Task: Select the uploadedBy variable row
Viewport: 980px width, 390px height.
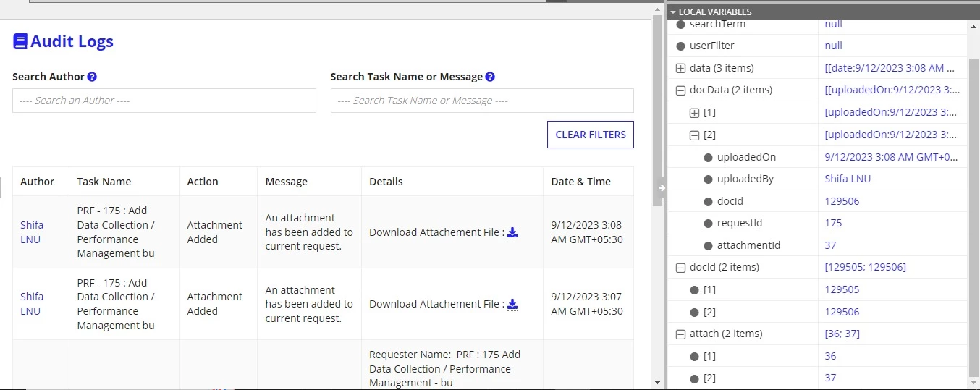Action: (x=818, y=179)
